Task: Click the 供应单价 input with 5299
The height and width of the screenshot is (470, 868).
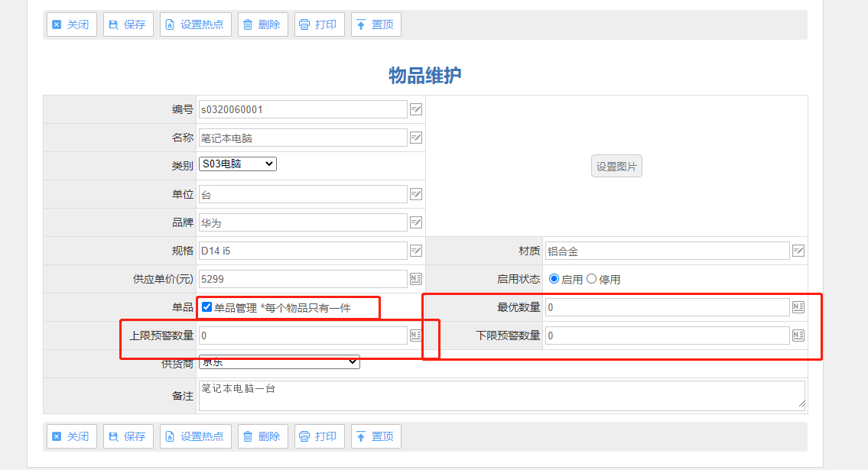Action: pos(303,279)
